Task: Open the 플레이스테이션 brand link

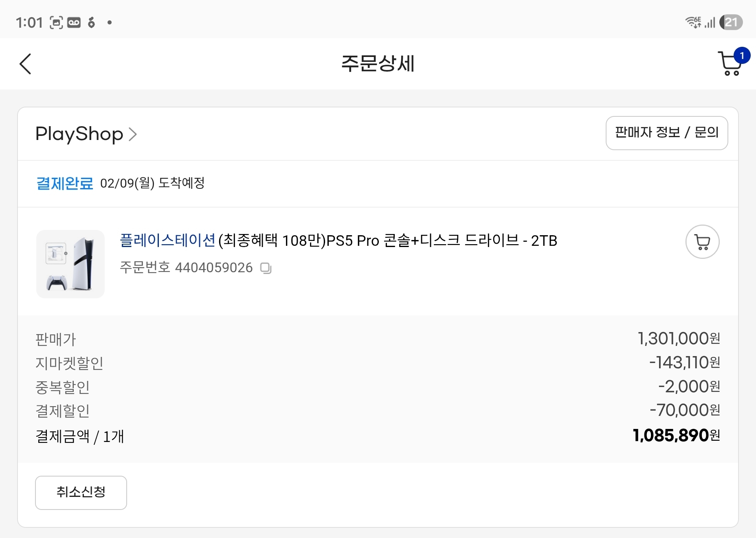Action: [167, 241]
